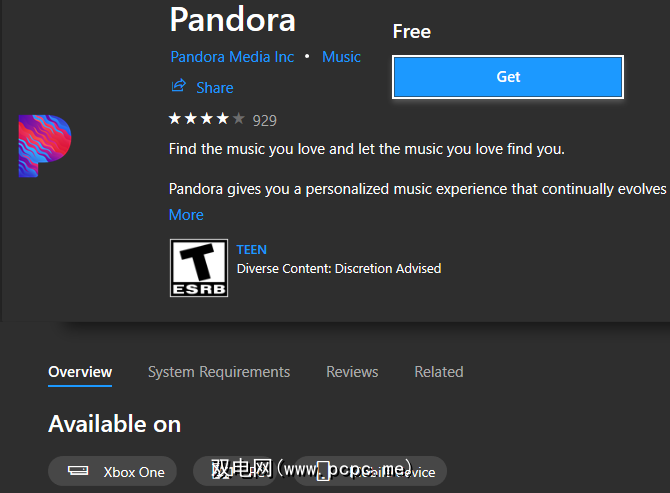Click the 929 ratings count
The image size is (670, 493).
coord(265,120)
